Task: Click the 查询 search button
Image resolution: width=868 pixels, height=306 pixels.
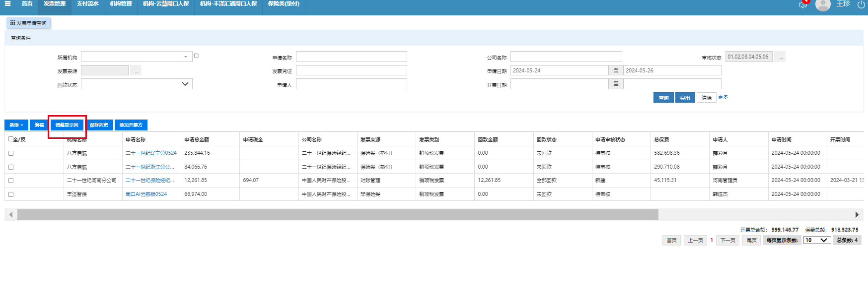Action: pyautogui.click(x=663, y=98)
